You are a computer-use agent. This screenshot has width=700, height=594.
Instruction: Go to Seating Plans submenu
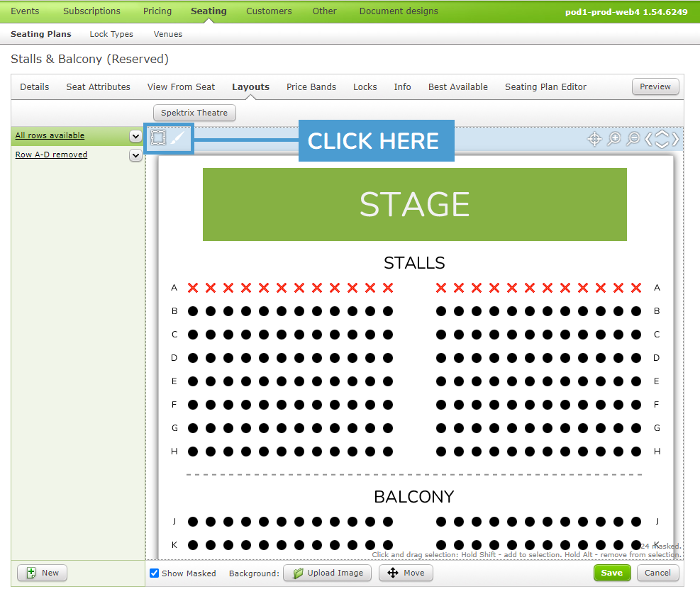tap(41, 34)
